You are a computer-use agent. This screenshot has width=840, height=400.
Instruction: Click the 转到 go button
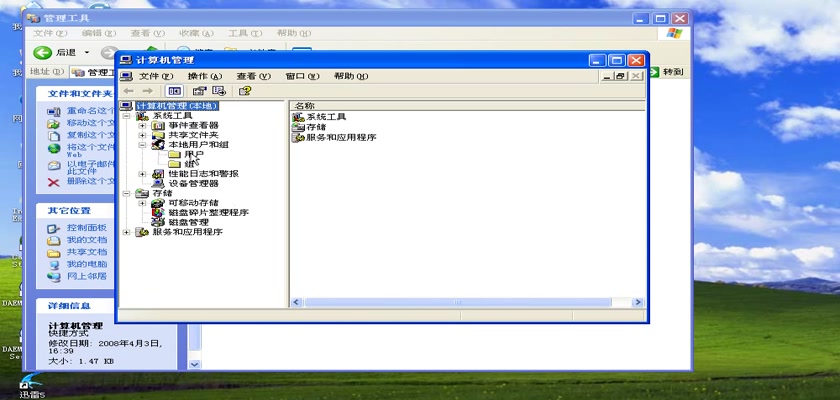pyautogui.click(x=666, y=72)
